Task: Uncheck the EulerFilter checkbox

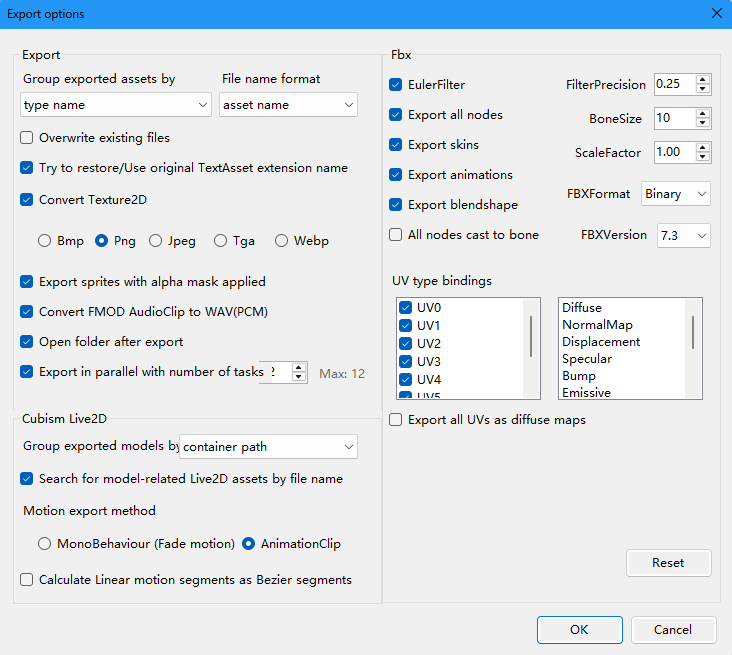Action: (396, 85)
